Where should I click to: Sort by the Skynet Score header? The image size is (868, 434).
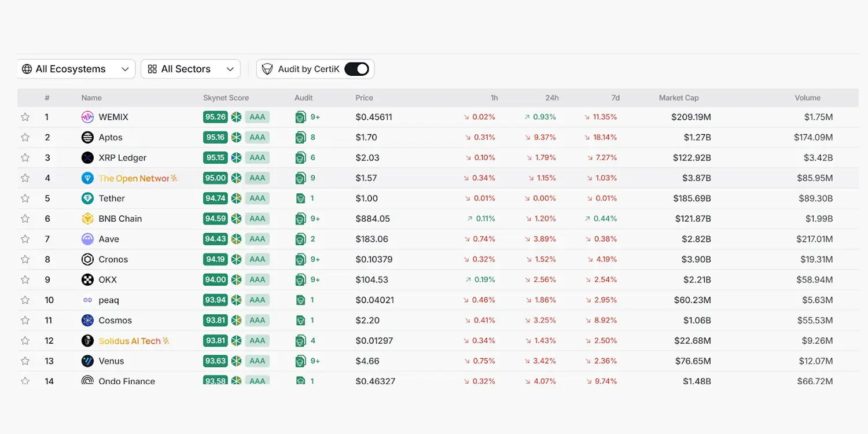click(226, 98)
